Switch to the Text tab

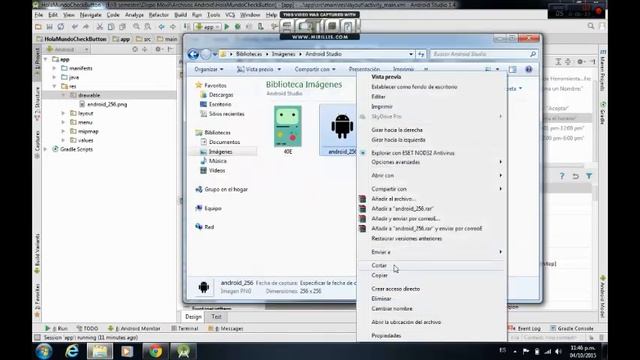click(x=216, y=317)
